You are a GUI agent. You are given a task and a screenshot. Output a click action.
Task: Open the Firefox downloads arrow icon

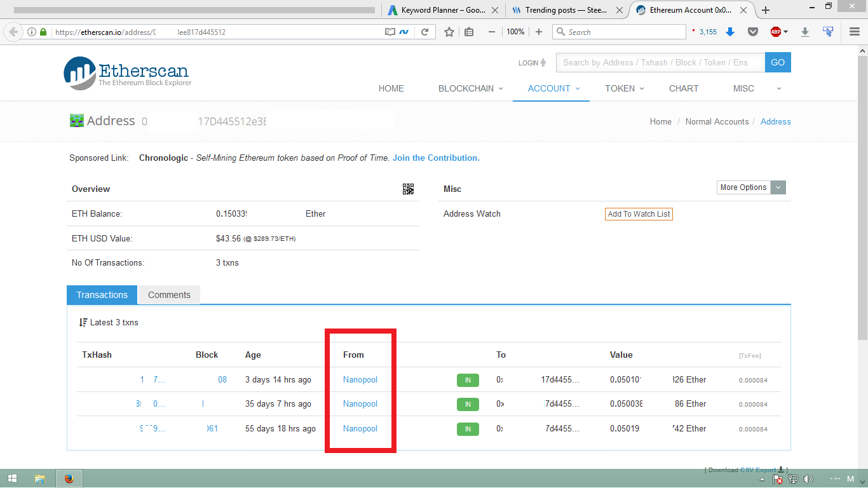tap(805, 32)
